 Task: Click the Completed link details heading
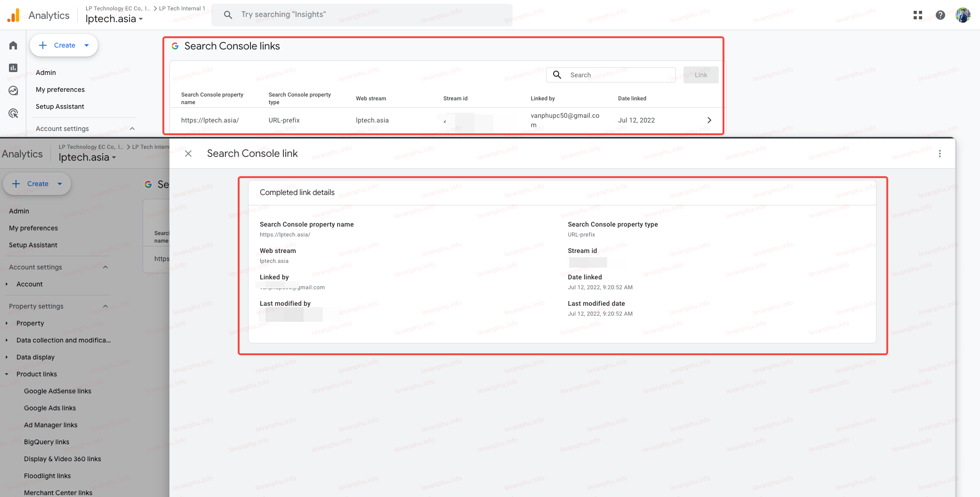(x=297, y=192)
